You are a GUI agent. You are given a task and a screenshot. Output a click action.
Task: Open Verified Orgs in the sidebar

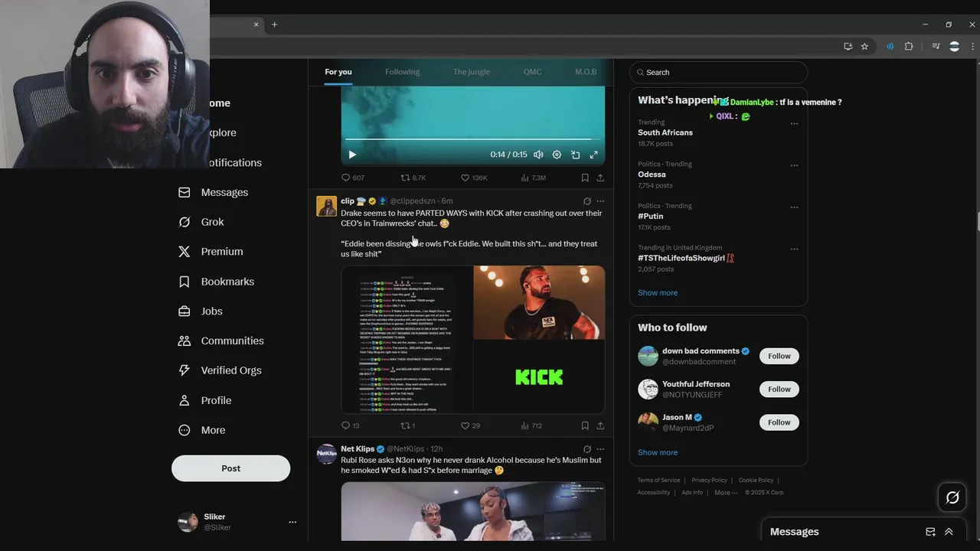[220, 370]
